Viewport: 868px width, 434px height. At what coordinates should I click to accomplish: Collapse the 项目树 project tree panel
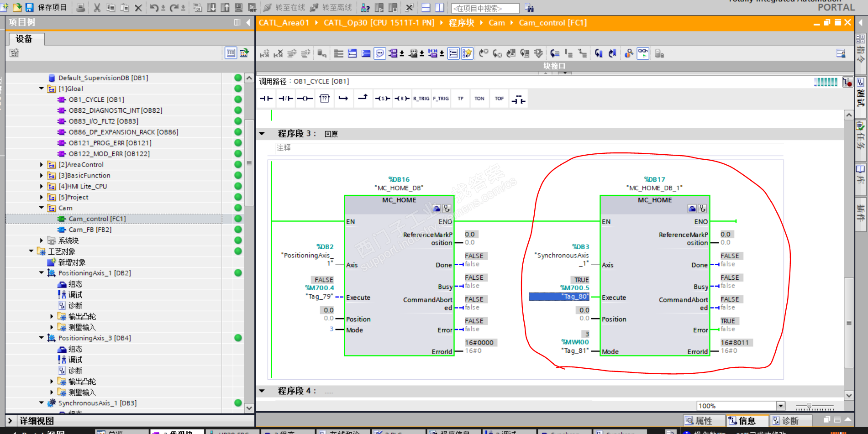pyautogui.click(x=248, y=22)
